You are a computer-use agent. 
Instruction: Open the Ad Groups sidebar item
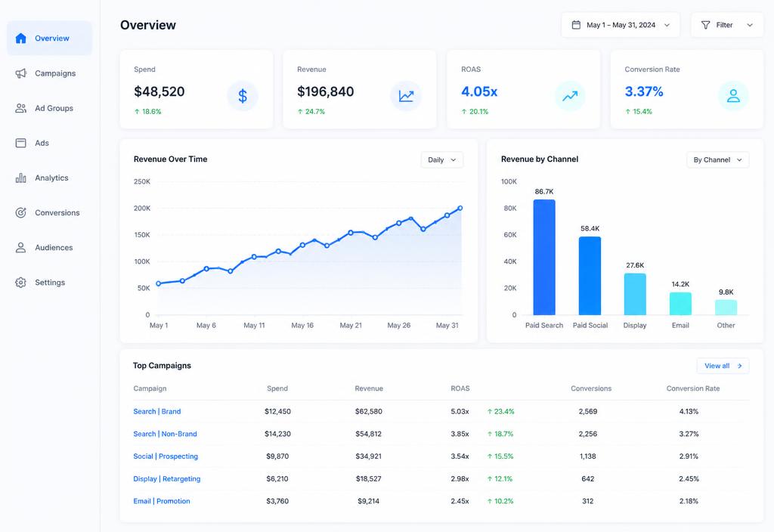coord(49,108)
